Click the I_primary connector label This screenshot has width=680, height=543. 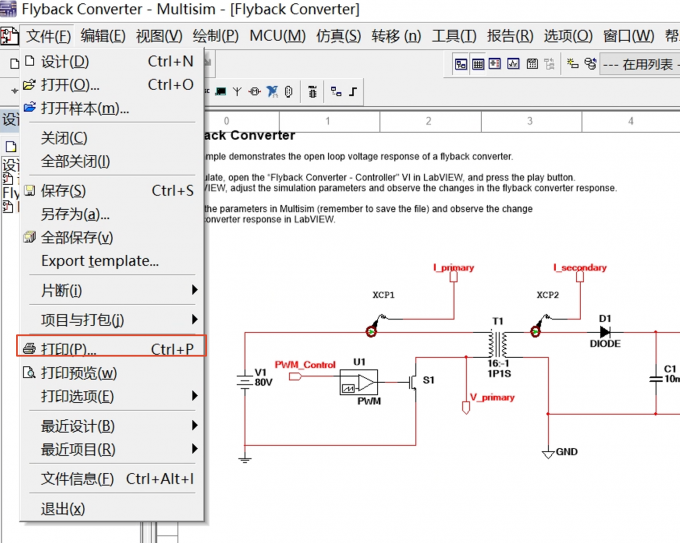point(454,267)
